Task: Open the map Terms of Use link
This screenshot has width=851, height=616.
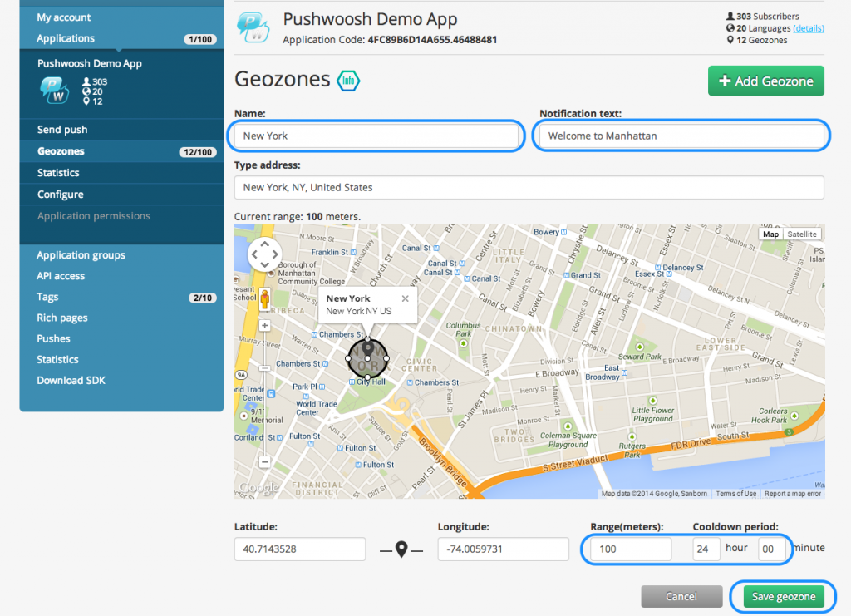Action: [735, 493]
